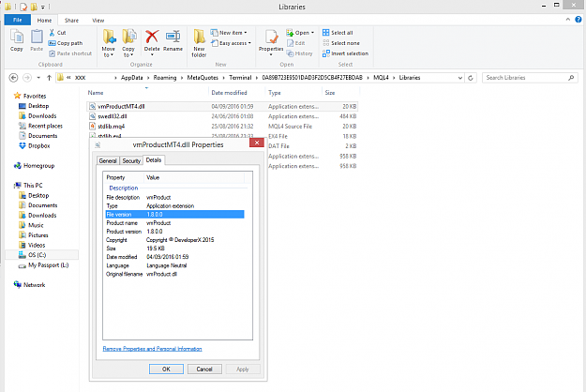Click Paste shortcut in the ribbon
586x392 pixels.
click(70, 53)
